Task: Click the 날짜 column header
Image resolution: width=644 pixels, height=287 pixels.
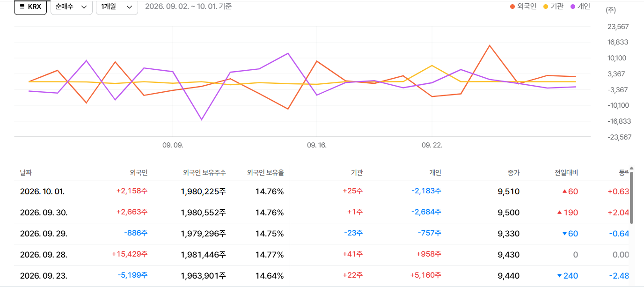Action: [27, 173]
